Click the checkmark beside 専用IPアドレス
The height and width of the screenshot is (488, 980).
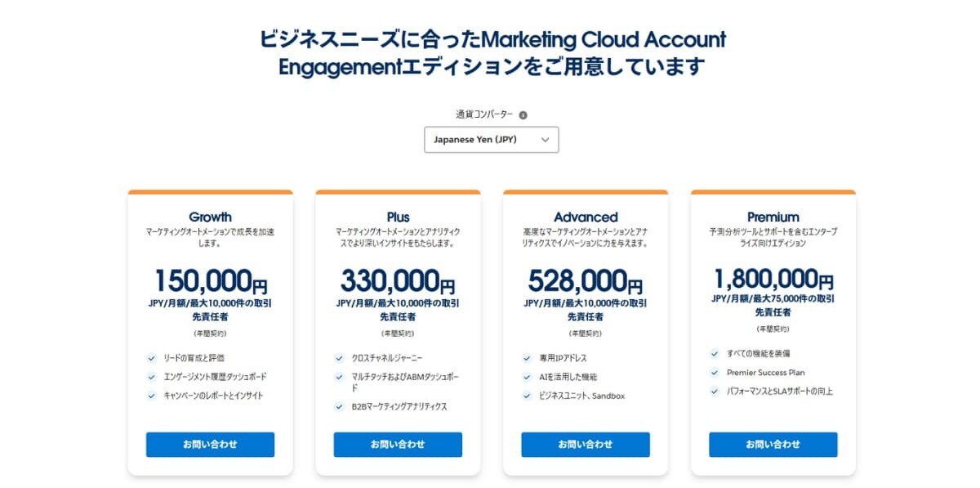pyautogui.click(x=527, y=358)
